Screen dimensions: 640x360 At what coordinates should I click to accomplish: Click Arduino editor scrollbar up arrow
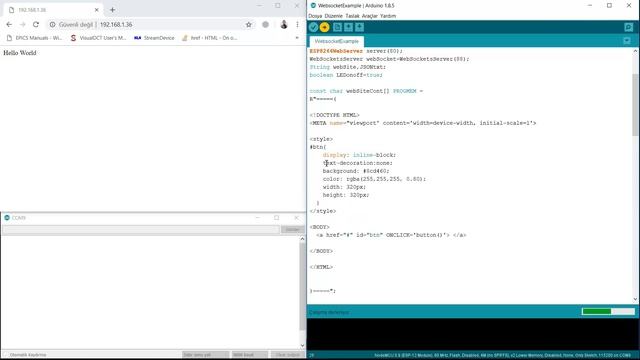tap(635, 51)
